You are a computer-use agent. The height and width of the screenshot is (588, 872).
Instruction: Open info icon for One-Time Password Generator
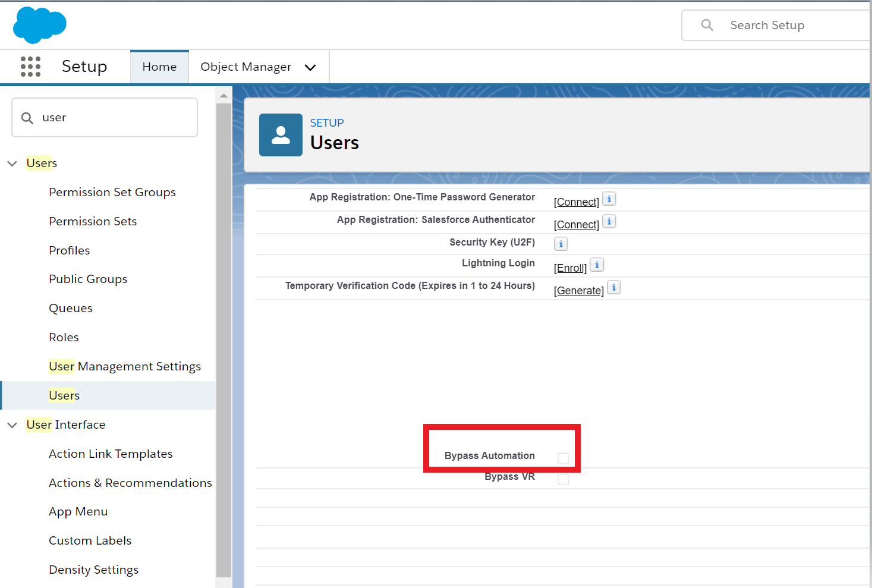609,199
